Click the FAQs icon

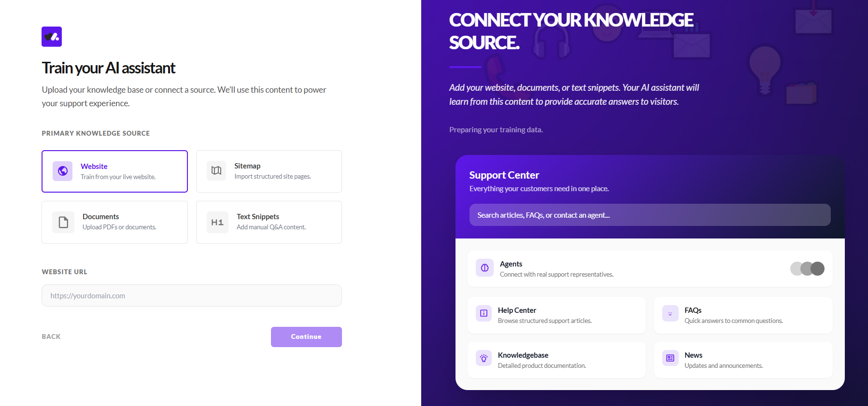(670, 313)
